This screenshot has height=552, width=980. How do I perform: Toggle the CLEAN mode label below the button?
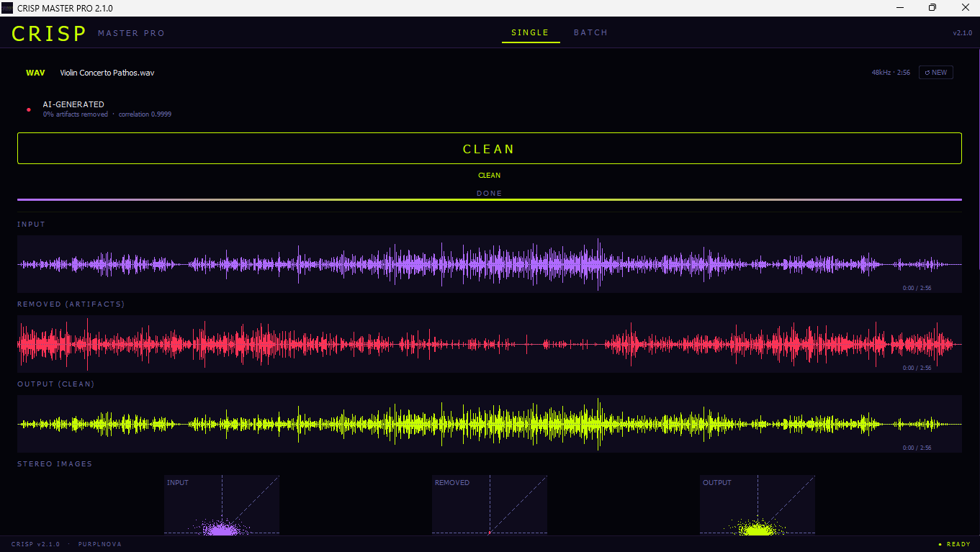pyautogui.click(x=489, y=175)
